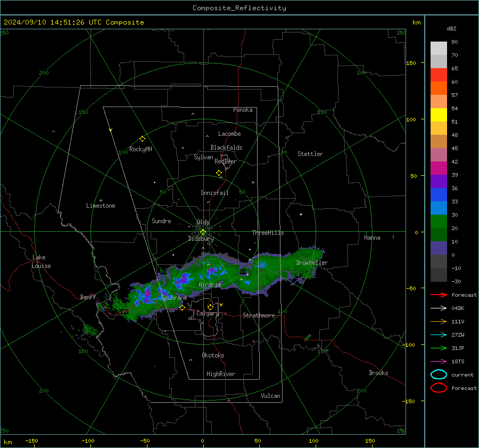Click the Drumheller city label
Image resolution: width=479 pixels, height=448 pixels.
tap(312, 263)
